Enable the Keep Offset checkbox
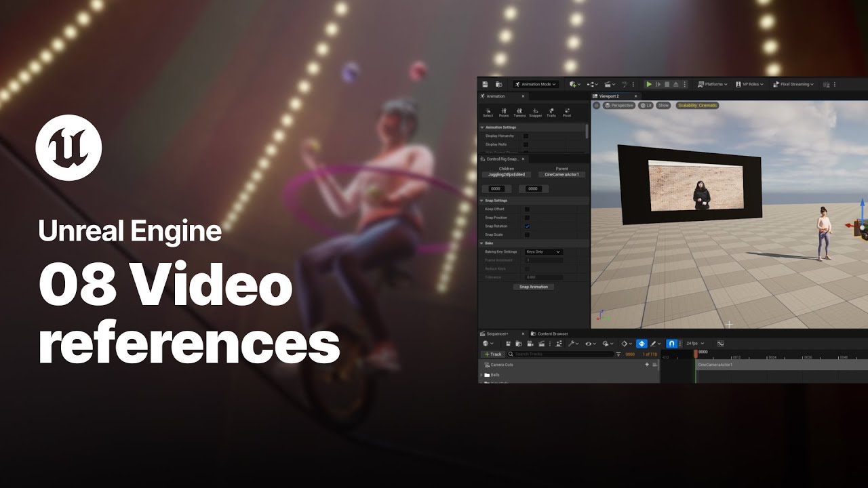 527,209
